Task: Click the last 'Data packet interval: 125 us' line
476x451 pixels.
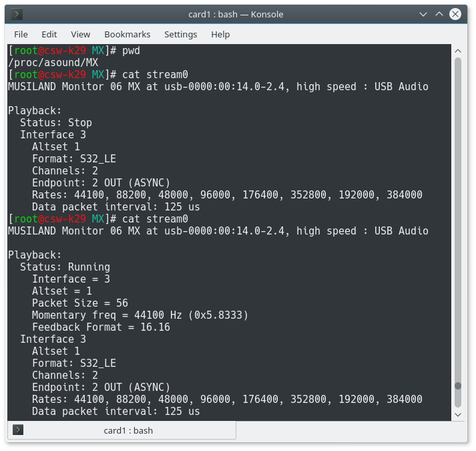Action: [x=116, y=411]
